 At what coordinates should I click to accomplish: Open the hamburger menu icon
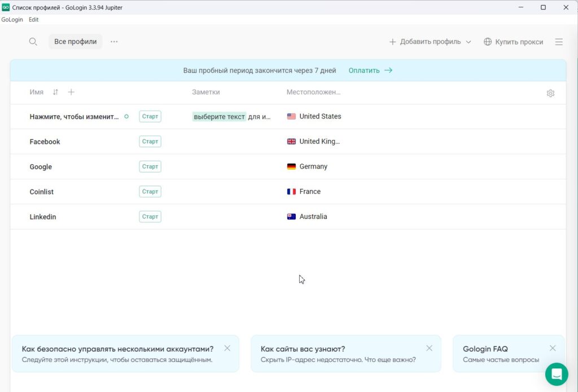(559, 42)
